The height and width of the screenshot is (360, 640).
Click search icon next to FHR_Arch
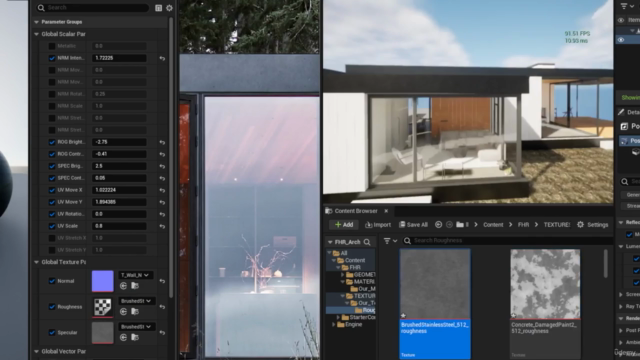pos(367,242)
